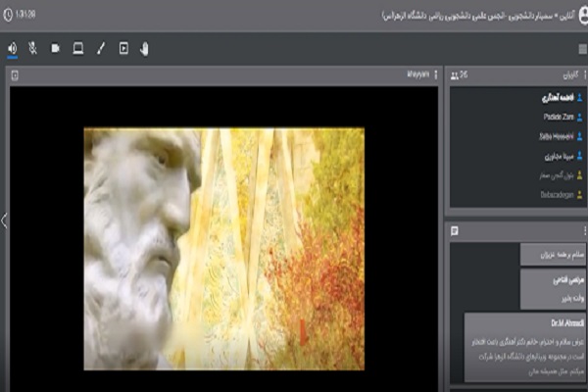Viewport: 588px width, 392px height.
Task: Click the 1:31:28 session timer
Action: 25,15
